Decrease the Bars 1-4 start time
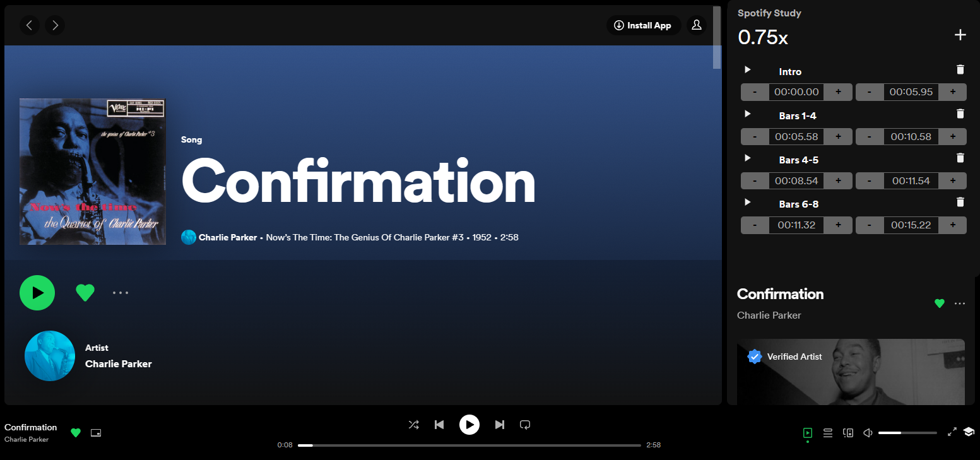980x460 pixels. (755, 136)
